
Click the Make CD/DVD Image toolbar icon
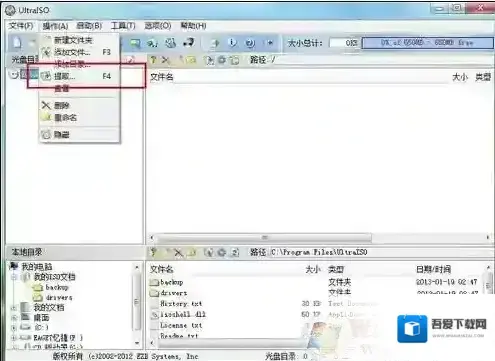[x=135, y=43]
